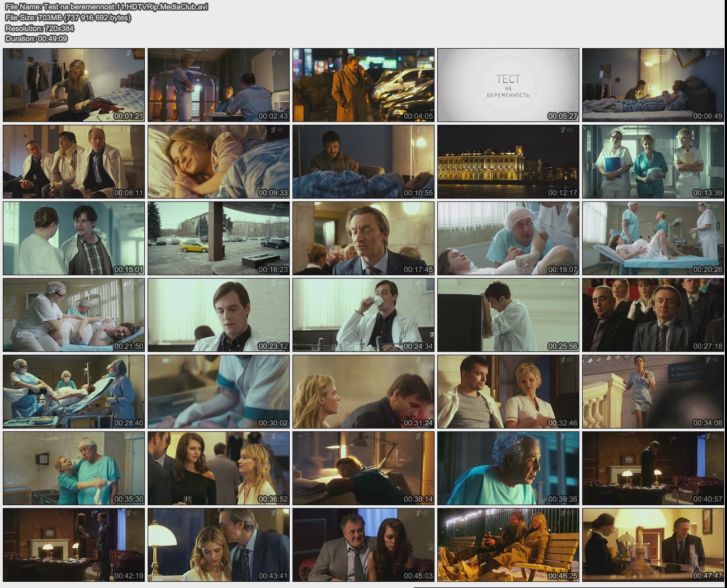Viewport: 727px width, 588px height.
Task: Select the park bench frame at 00:46:25
Action: click(508, 545)
